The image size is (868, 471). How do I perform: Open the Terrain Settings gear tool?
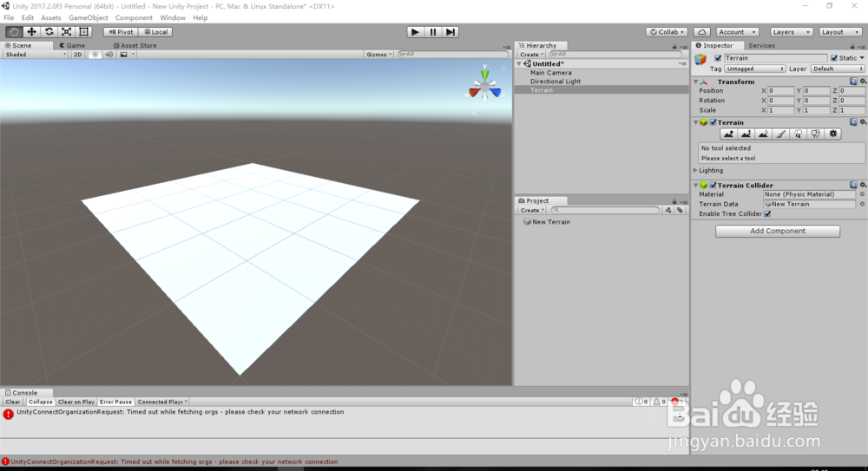tap(833, 134)
